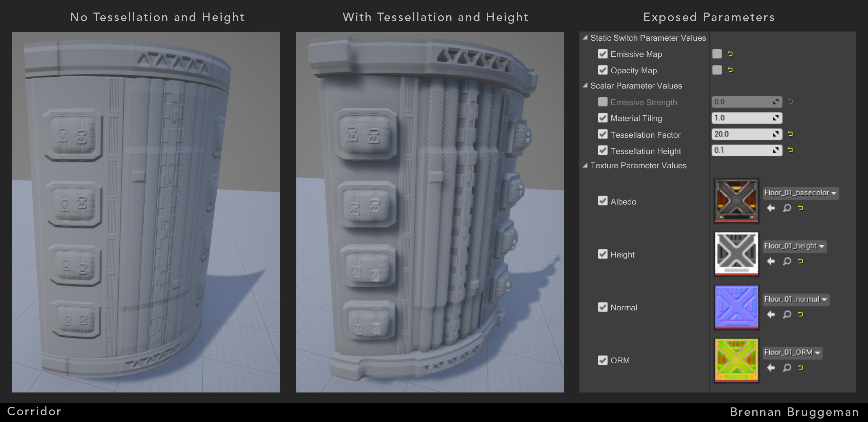Toggle Tessellation Factor override checkbox
This screenshot has height=422, width=868.
(603, 134)
